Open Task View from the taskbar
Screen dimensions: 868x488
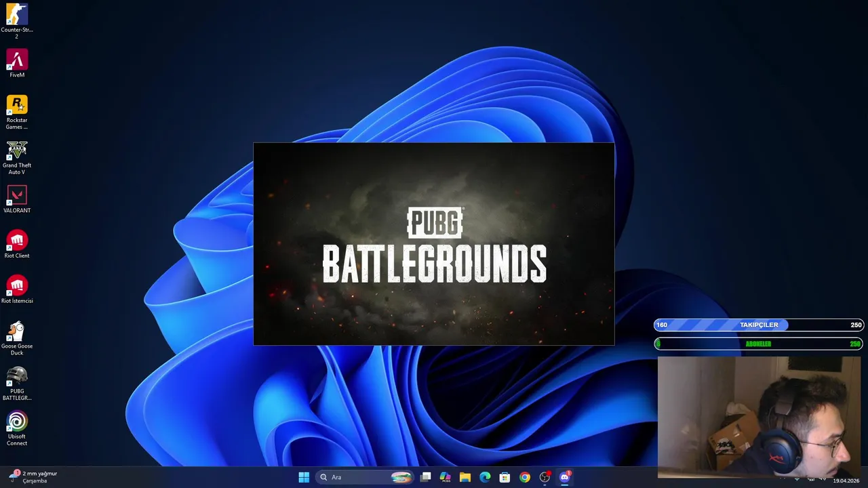coord(425,477)
